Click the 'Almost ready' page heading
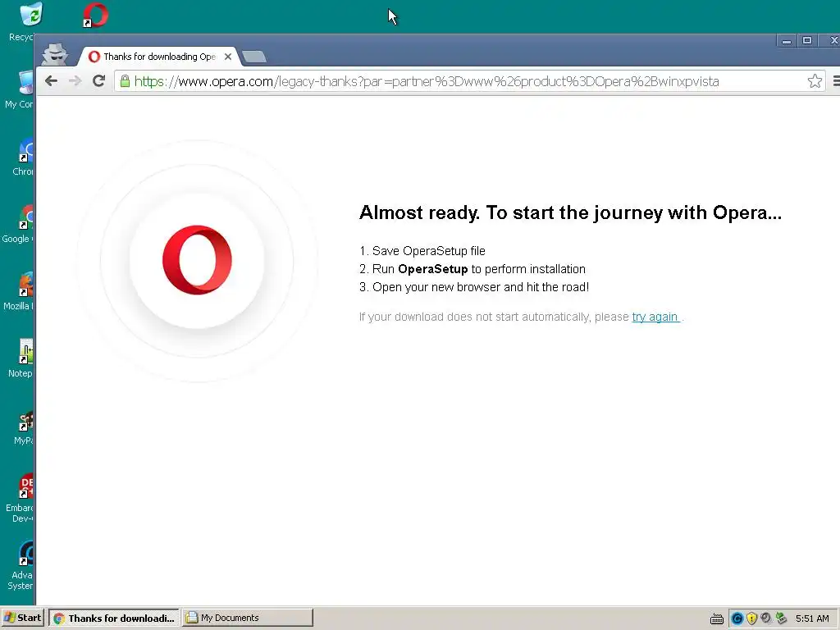Image resolution: width=840 pixels, height=630 pixels. [570, 212]
